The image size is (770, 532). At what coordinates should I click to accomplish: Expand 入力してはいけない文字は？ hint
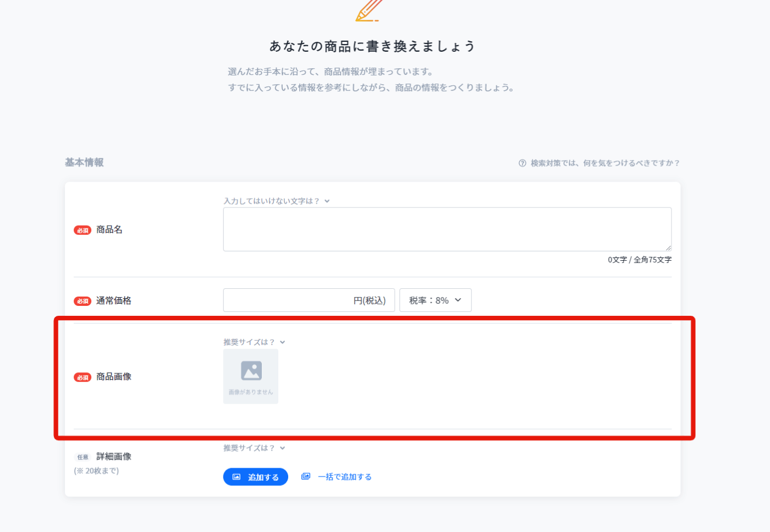click(277, 201)
